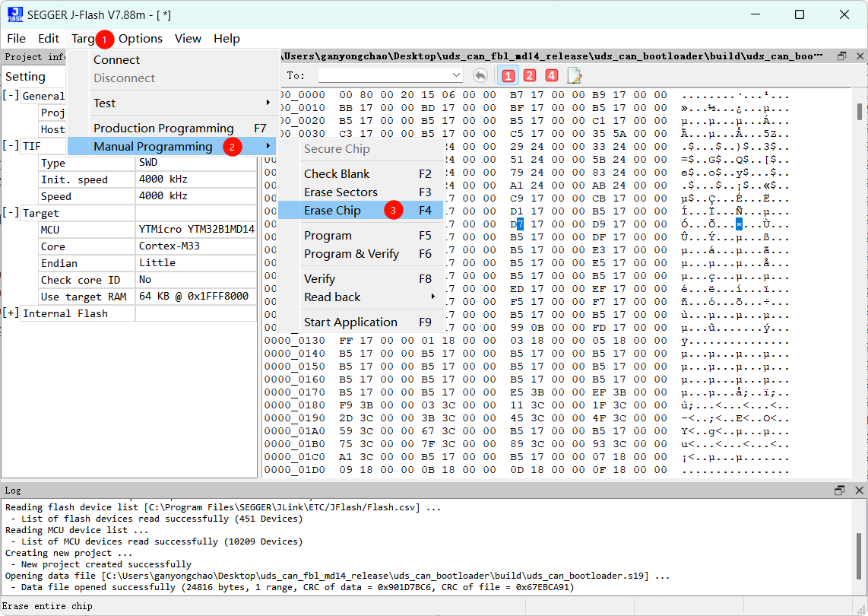The height and width of the screenshot is (616, 868).
Task: Click the Init. speed value 4000 kHz
Action: pos(196,179)
